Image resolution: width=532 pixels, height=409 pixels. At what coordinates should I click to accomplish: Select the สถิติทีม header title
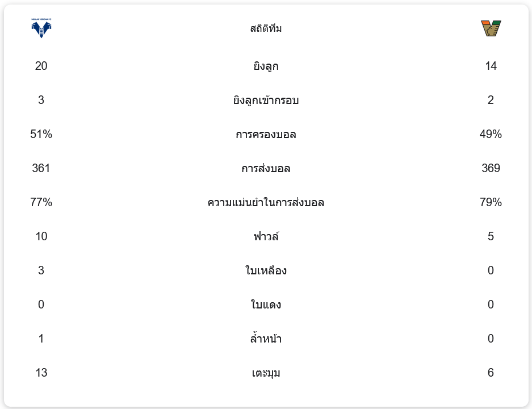tap(266, 28)
